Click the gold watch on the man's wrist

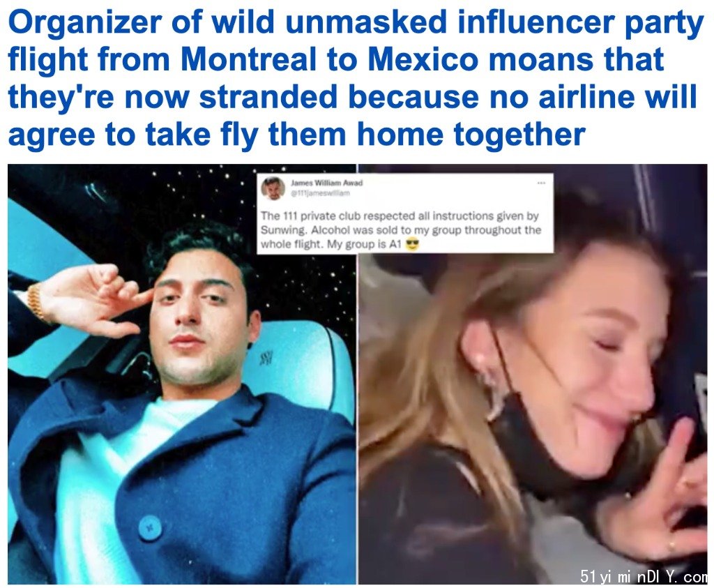36,301
